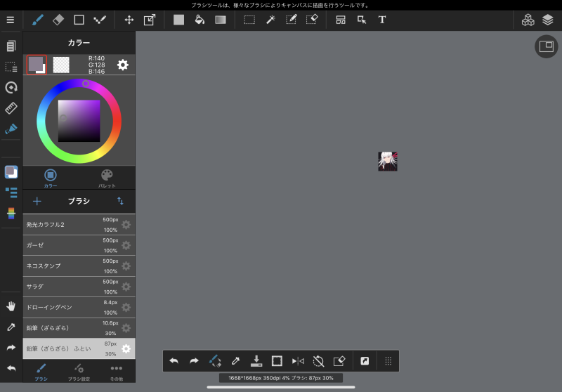Open the hamburger main menu
This screenshot has height=392, width=562.
click(10, 20)
